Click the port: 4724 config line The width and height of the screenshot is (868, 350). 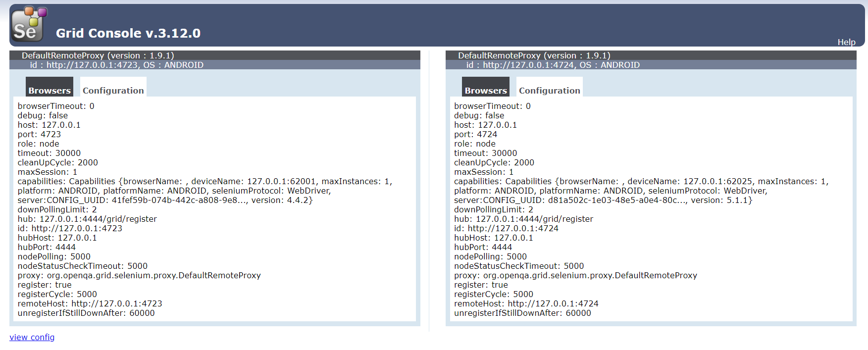click(x=475, y=134)
